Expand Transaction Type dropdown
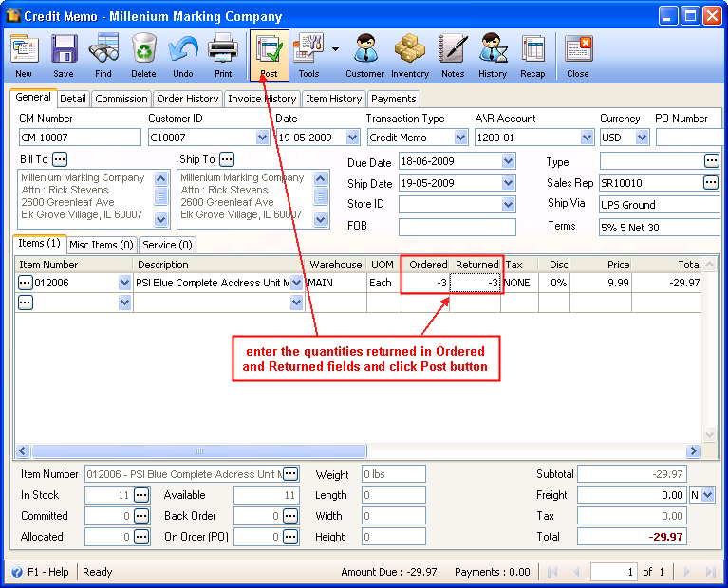 [460, 138]
